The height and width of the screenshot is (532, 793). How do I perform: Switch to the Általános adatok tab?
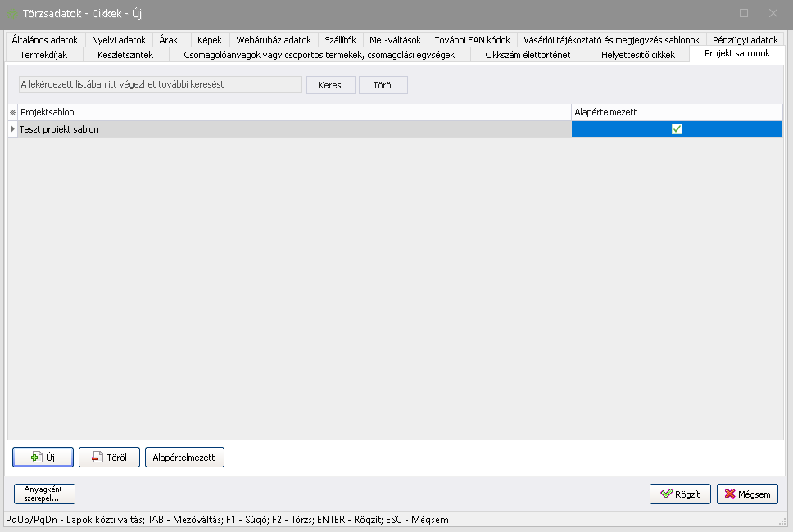[x=45, y=39]
